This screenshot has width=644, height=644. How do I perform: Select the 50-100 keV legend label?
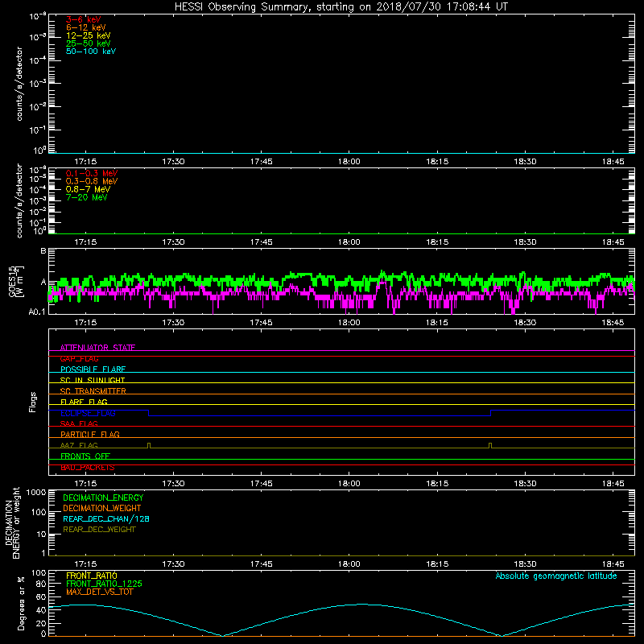pos(91,52)
